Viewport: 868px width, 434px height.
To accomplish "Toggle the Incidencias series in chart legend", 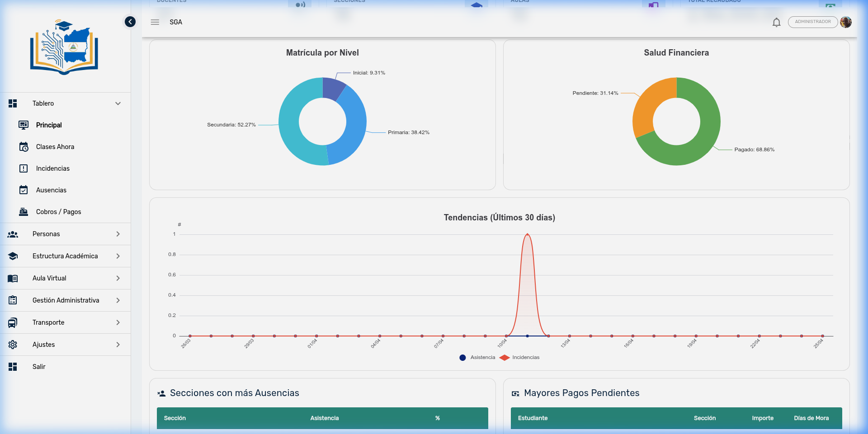I will pos(520,358).
